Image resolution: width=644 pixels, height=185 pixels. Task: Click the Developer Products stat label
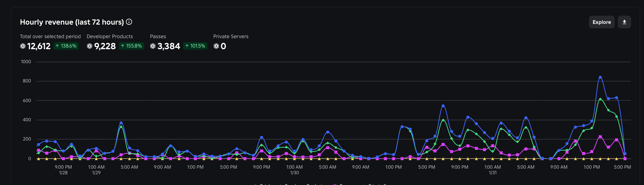(x=110, y=37)
